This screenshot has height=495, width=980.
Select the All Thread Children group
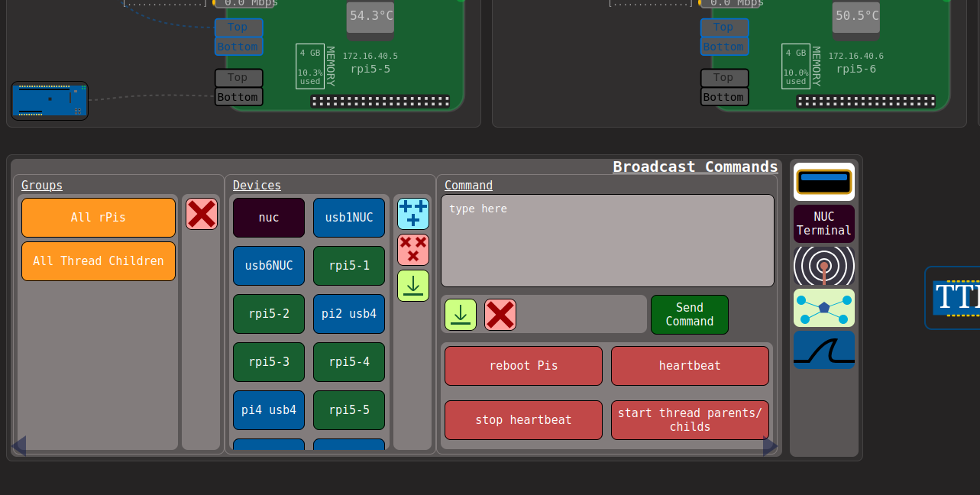pos(99,261)
